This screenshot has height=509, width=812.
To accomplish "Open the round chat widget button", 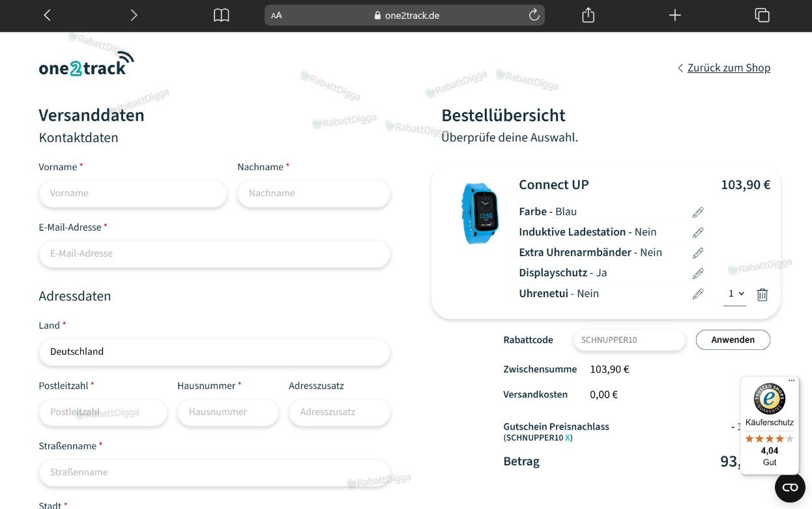I will point(790,487).
